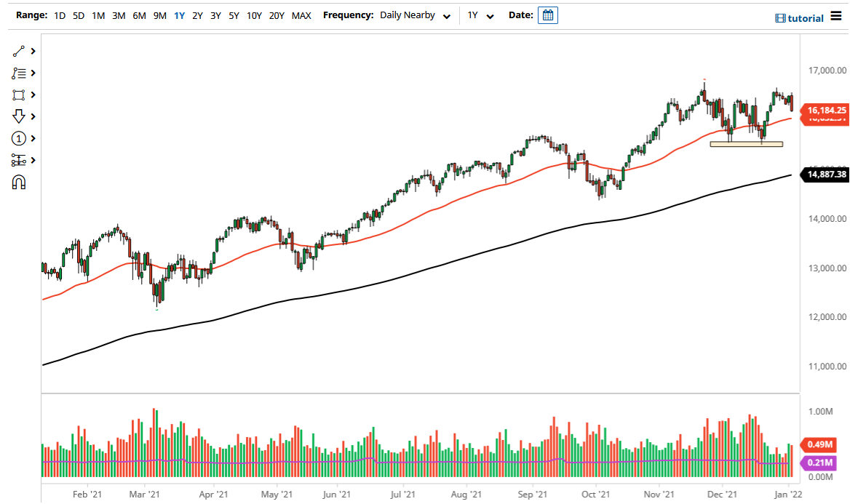This screenshot has height=504, width=850.
Task: Select the magnet snap tool
Action: (20, 181)
